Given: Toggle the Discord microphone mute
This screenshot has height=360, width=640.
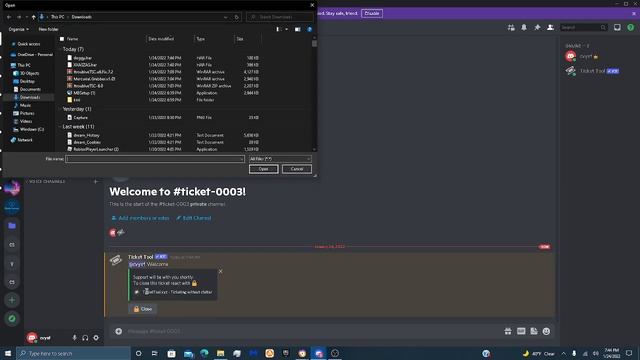Looking at the screenshot, I should tap(74, 338).
